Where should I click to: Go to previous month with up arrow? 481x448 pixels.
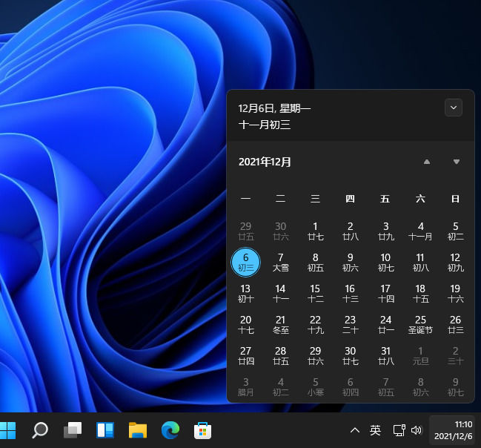426,162
